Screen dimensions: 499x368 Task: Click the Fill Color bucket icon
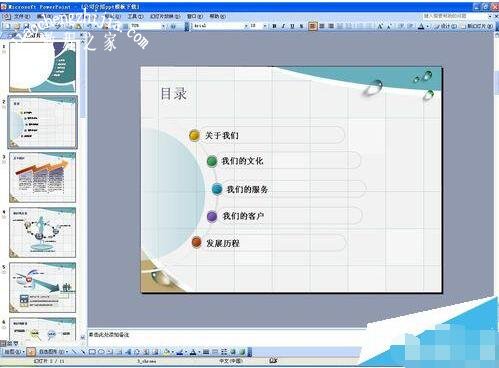click(x=167, y=352)
